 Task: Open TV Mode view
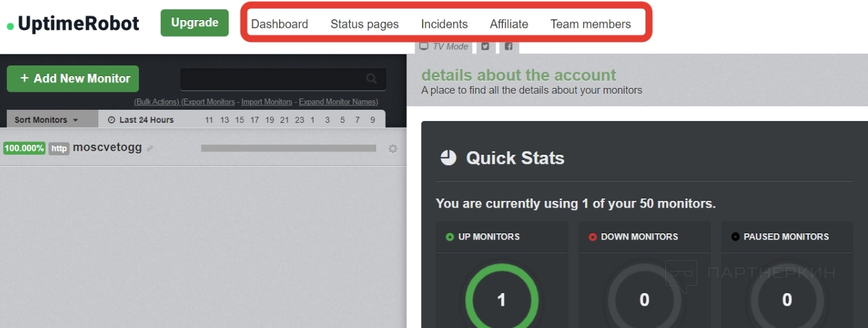(x=444, y=46)
